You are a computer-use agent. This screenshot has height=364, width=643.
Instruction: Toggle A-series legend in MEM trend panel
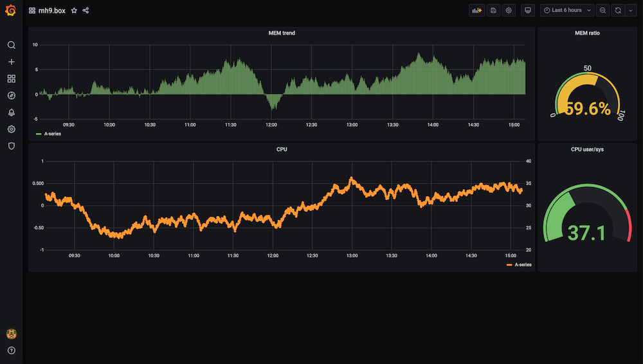pos(53,134)
